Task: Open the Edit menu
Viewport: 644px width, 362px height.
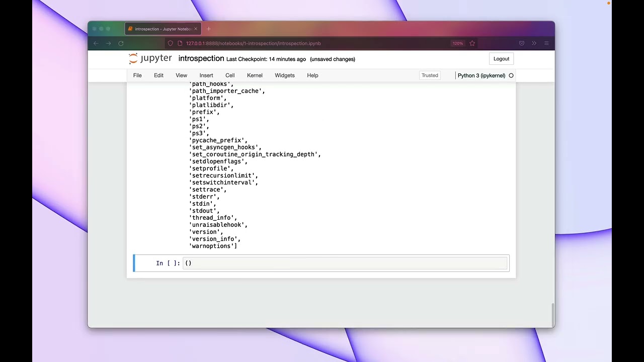Action: (x=158, y=75)
